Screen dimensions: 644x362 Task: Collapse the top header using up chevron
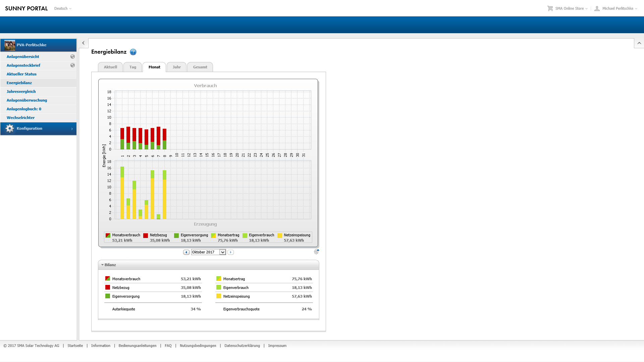(639, 43)
